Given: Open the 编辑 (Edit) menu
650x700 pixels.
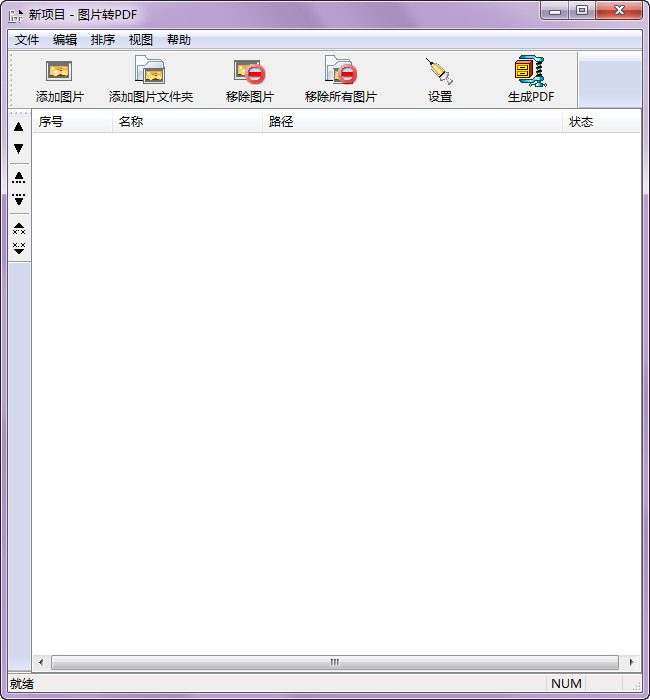Looking at the screenshot, I should point(65,40).
